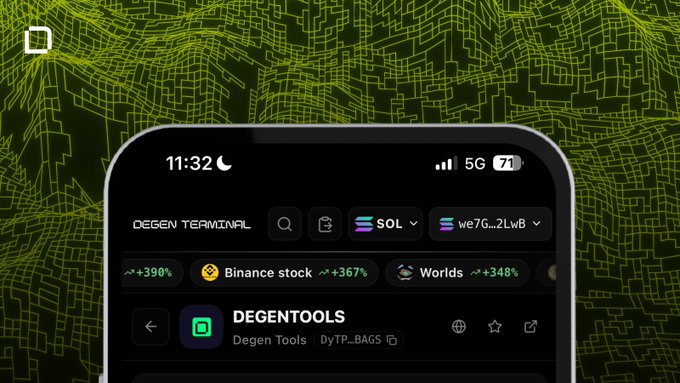Click the Solana icon in wallet selector
Image resolution: width=680 pixels, height=383 pixels.
(x=446, y=224)
